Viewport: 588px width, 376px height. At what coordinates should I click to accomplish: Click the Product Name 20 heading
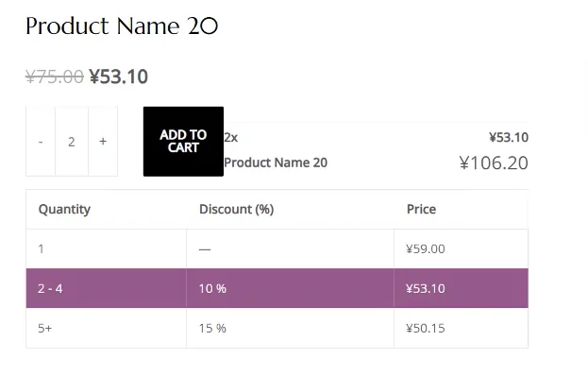pyautogui.click(x=122, y=26)
